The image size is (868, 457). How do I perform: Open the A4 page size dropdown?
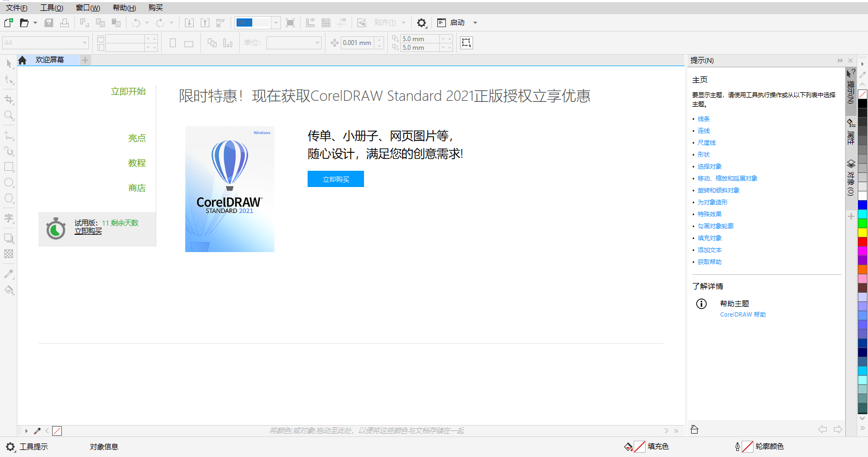tap(84, 43)
